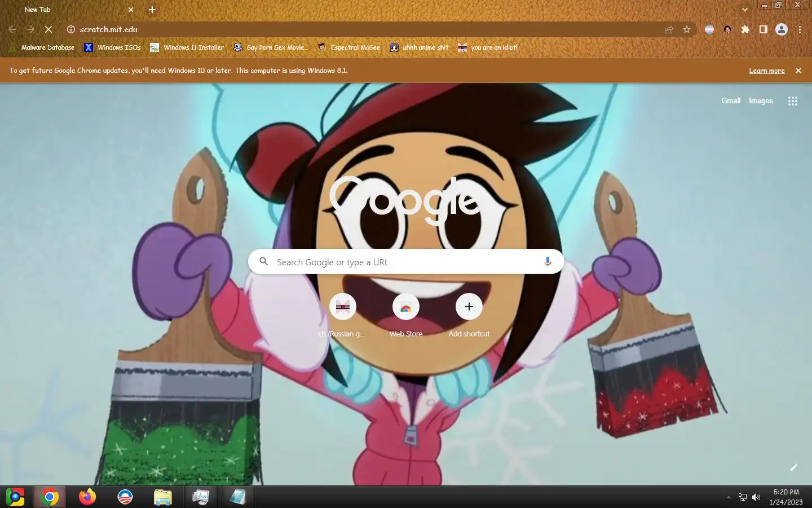Launch Firefox from the taskbar
This screenshot has height=508, width=812.
click(x=87, y=497)
